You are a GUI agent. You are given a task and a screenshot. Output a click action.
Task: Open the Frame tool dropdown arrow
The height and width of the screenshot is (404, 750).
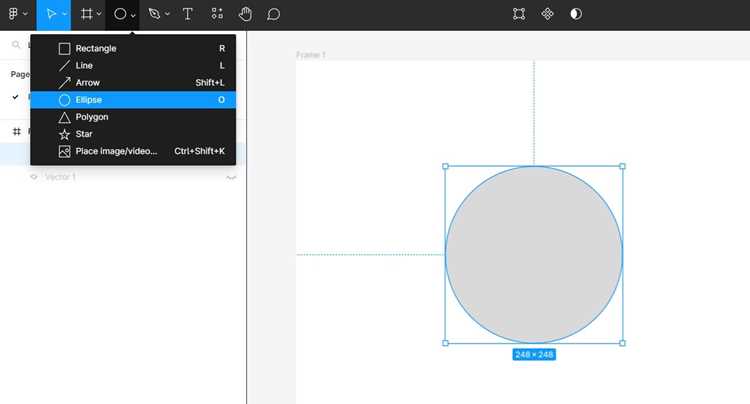[x=99, y=14]
